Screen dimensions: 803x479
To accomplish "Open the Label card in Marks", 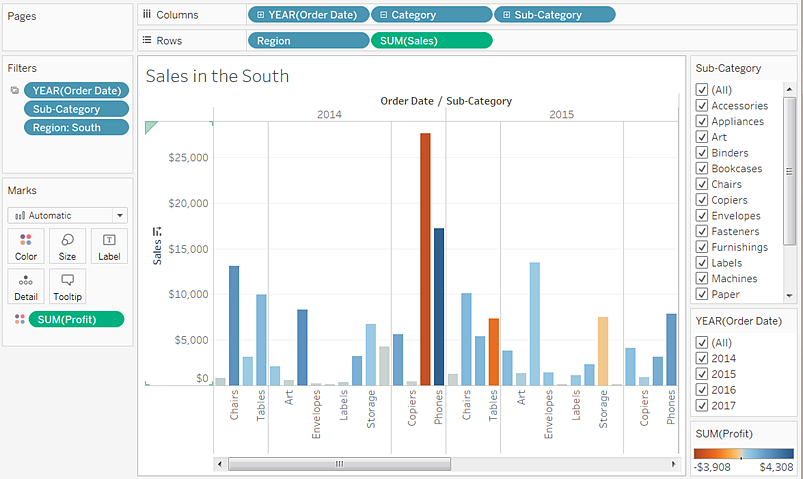I will pos(109,246).
